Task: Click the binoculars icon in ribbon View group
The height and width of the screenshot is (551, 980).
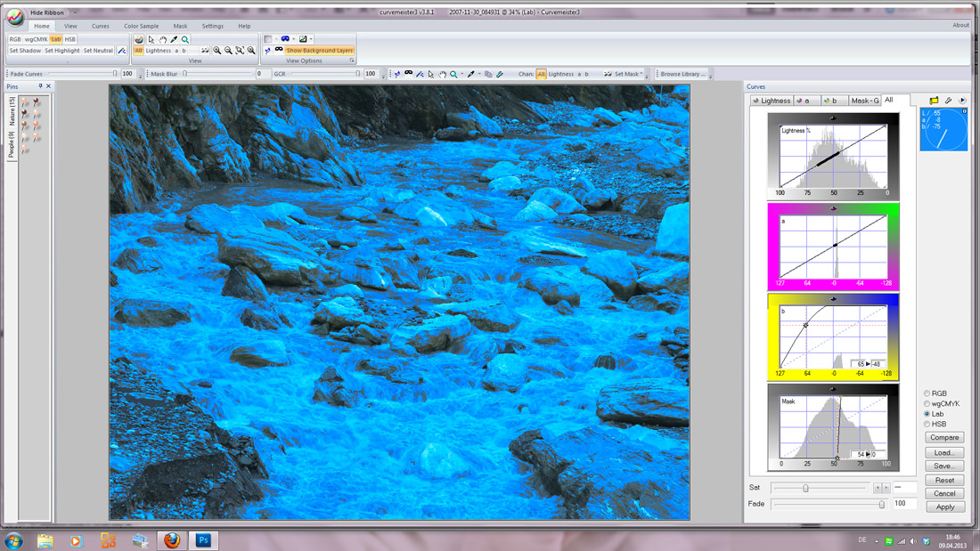Action: pyautogui.click(x=204, y=51)
